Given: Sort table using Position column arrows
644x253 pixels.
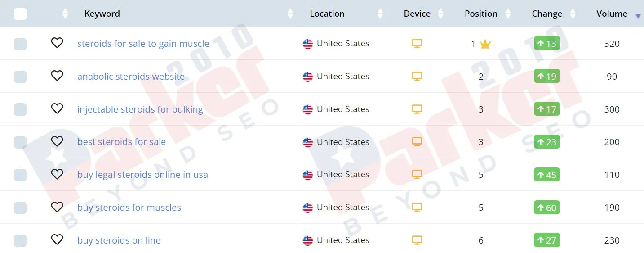Looking at the screenshot, I should tap(508, 14).
